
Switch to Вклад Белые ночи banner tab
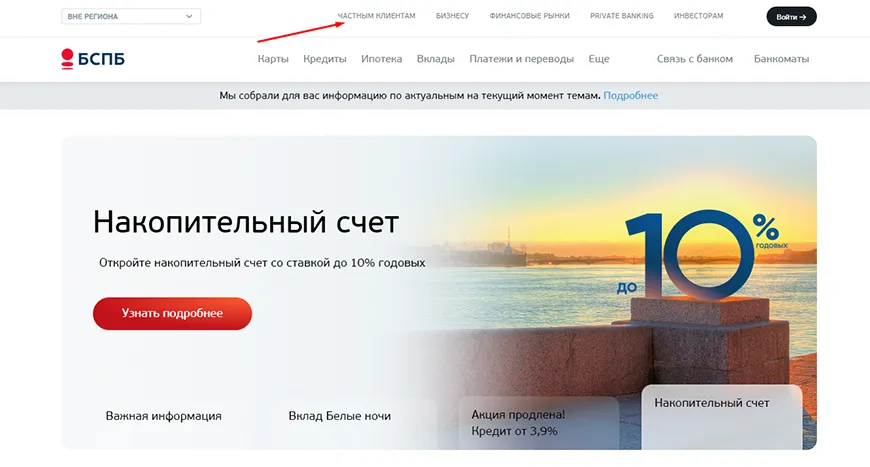coord(340,416)
